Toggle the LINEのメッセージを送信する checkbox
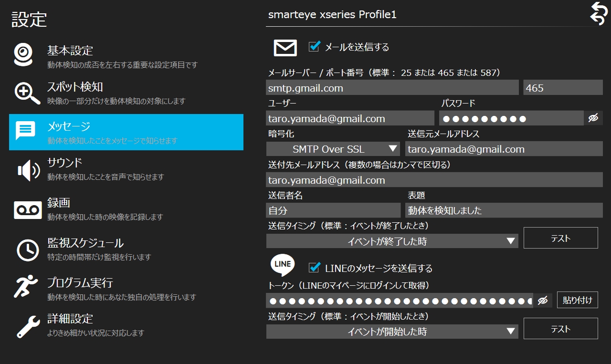 pyautogui.click(x=314, y=267)
